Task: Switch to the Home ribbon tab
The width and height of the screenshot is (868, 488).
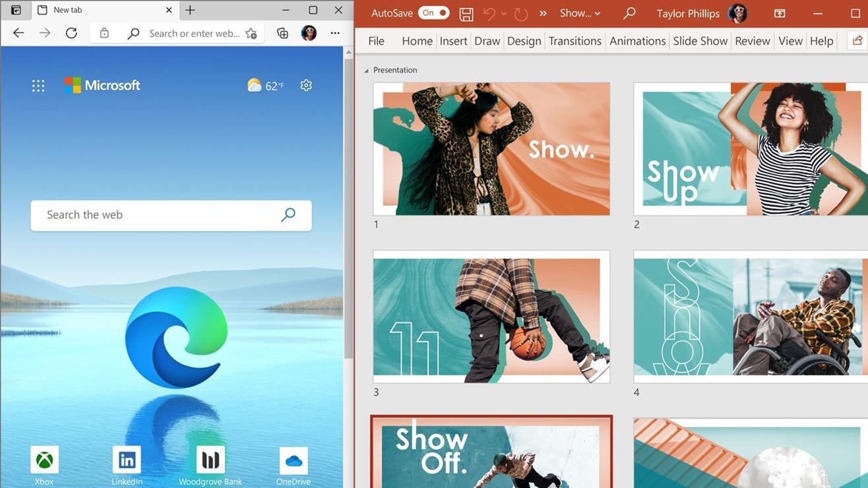Action: 417,41
